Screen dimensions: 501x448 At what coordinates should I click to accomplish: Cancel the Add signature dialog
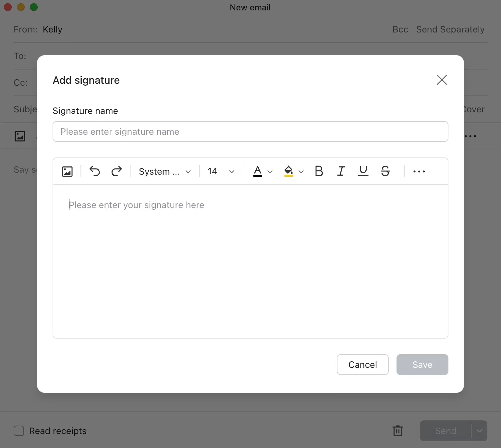pyautogui.click(x=362, y=365)
